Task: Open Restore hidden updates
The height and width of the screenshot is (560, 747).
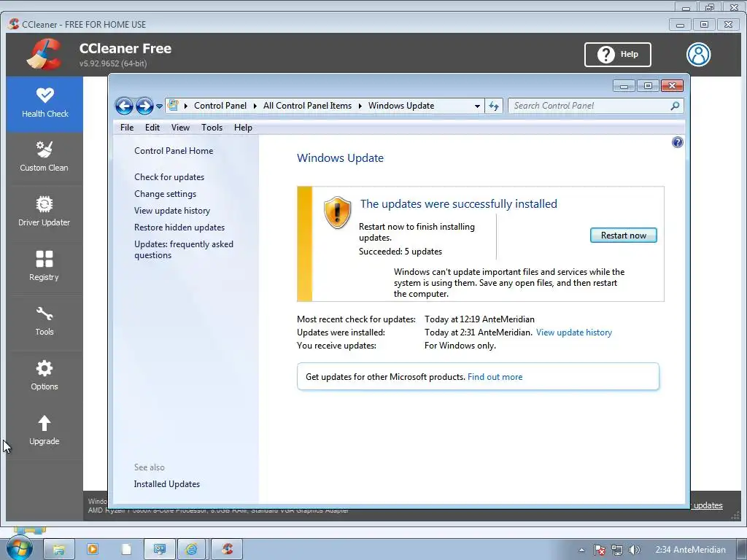Action: [x=179, y=227]
